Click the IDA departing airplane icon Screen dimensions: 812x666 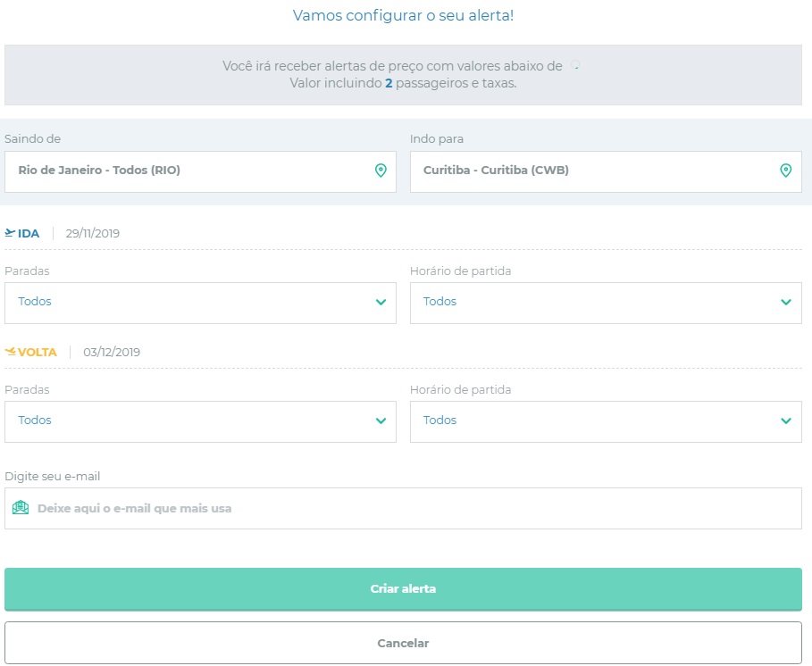[x=9, y=233]
